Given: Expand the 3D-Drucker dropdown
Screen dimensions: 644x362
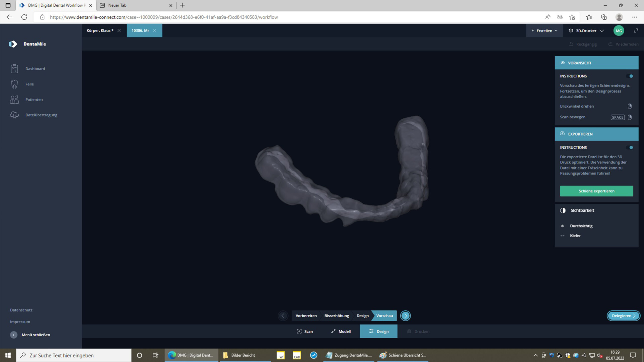Looking at the screenshot, I should click(x=586, y=31).
